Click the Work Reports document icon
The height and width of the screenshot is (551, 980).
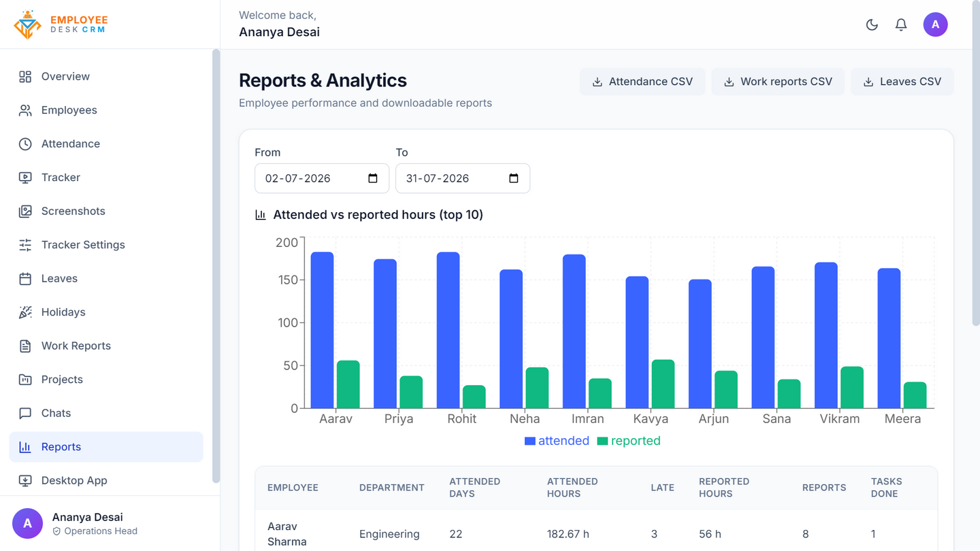pyautogui.click(x=25, y=346)
